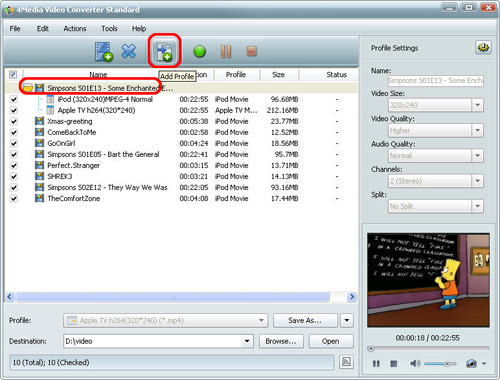Click the Name field in Profile Settings
The image size is (500, 380).
pyautogui.click(x=436, y=81)
